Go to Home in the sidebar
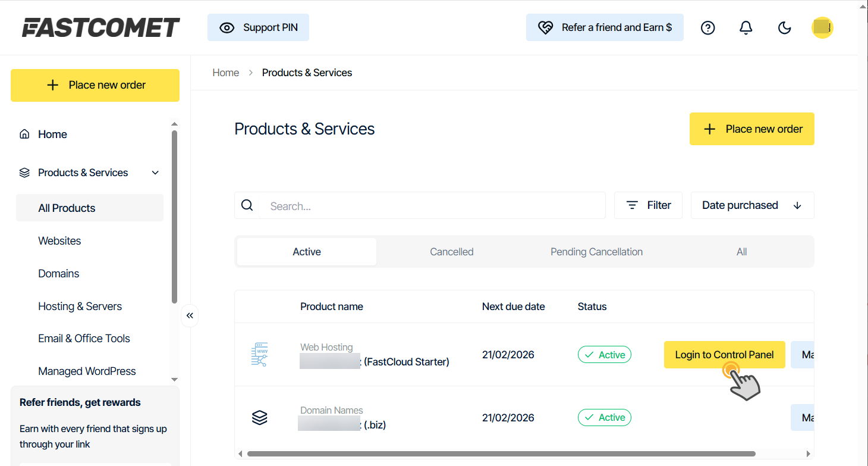This screenshot has height=466, width=868. point(52,134)
